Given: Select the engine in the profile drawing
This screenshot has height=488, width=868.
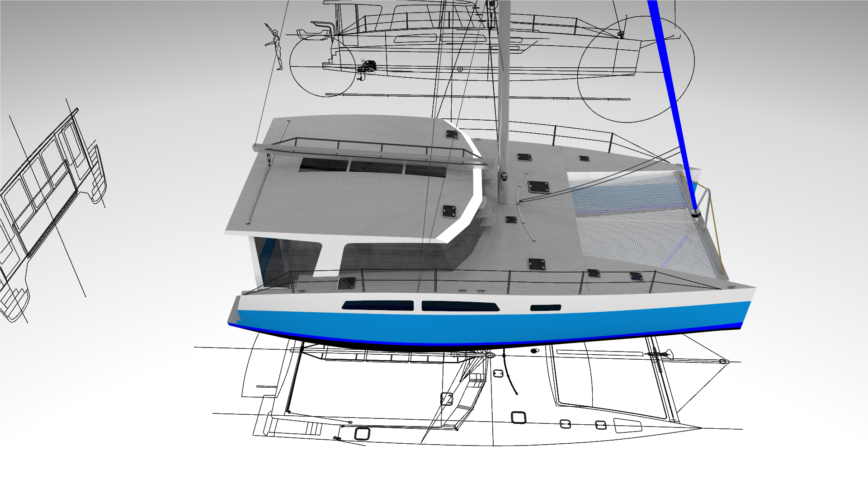Looking at the screenshot, I should [x=367, y=67].
